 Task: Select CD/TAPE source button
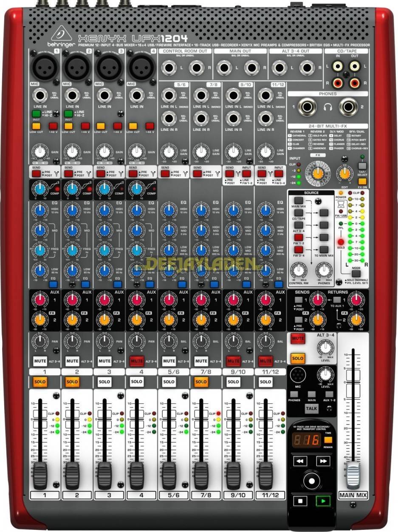pyautogui.click(x=299, y=212)
